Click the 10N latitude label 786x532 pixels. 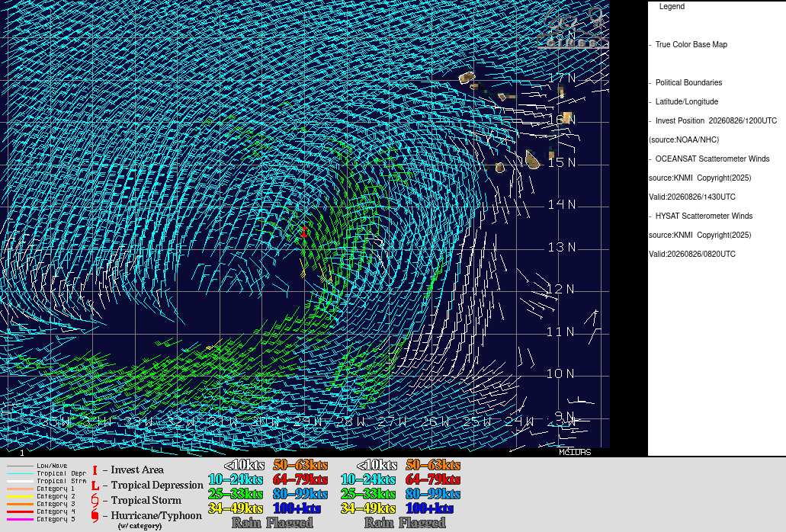coord(562,373)
